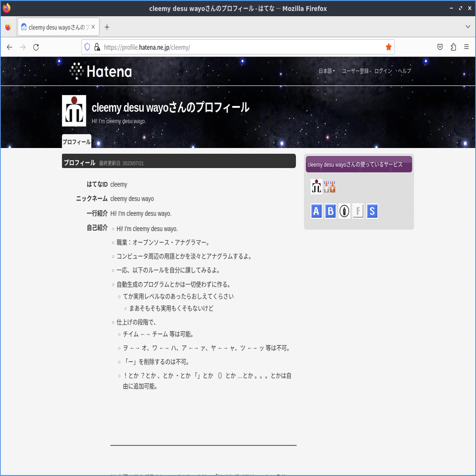Open the 日本語 language dropdown
Screen dimensions: 476x476
(x=327, y=71)
